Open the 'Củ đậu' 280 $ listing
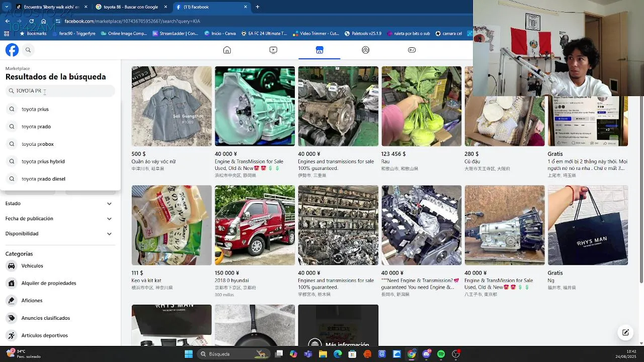Screen dimensions: 644x362 [504, 106]
